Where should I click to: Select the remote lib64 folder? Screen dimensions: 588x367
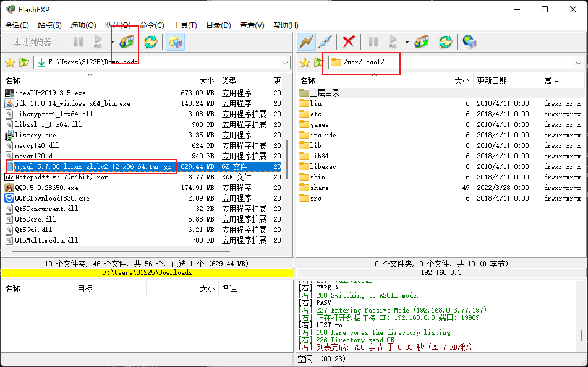[319, 156]
